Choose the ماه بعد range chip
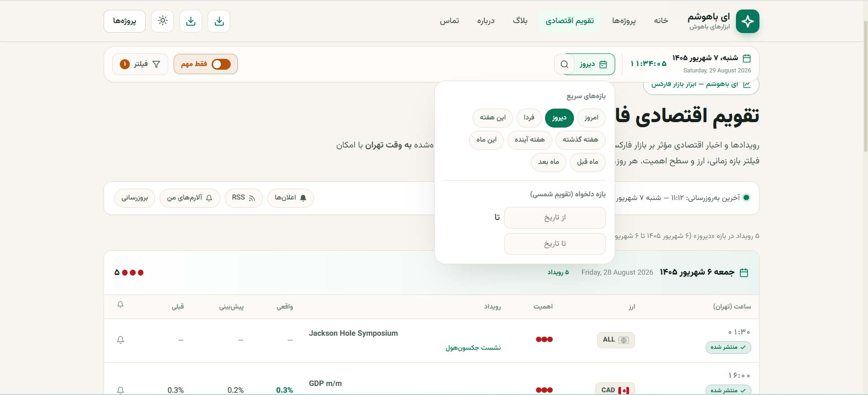This screenshot has height=395, width=868. tap(549, 162)
